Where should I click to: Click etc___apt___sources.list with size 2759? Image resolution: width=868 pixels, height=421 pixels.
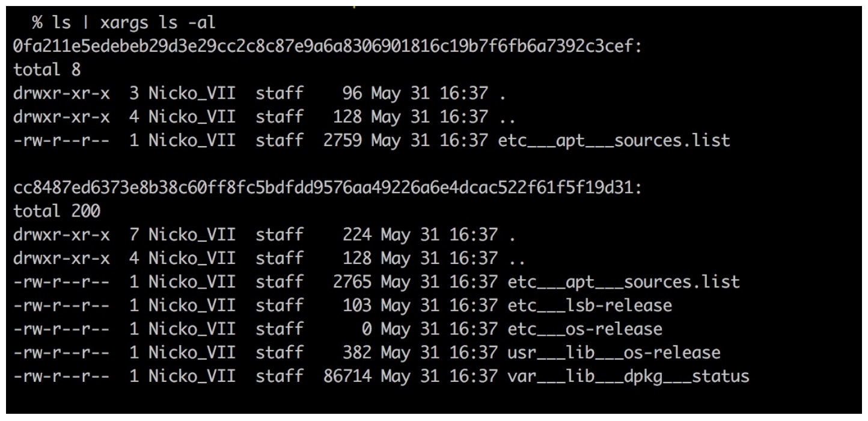point(614,141)
